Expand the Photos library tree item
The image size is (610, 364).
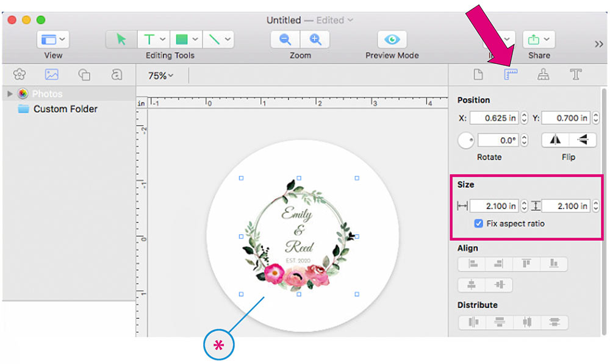pyautogui.click(x=10, y=94)
